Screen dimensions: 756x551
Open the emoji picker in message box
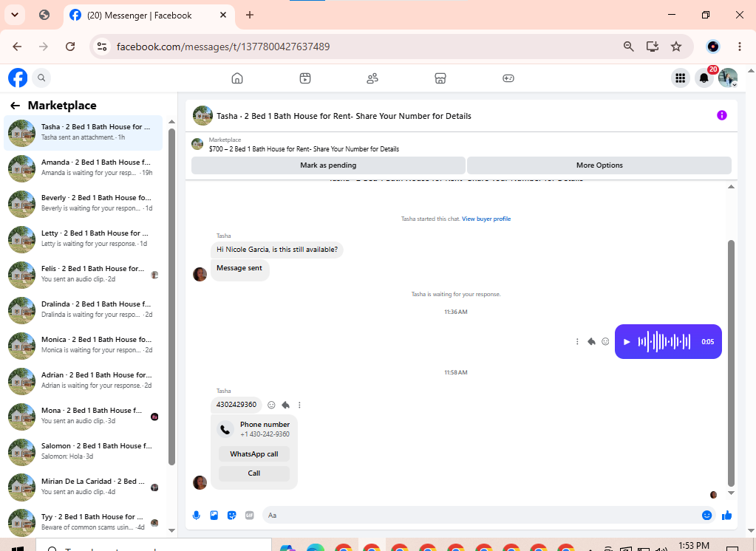(706, 516)
